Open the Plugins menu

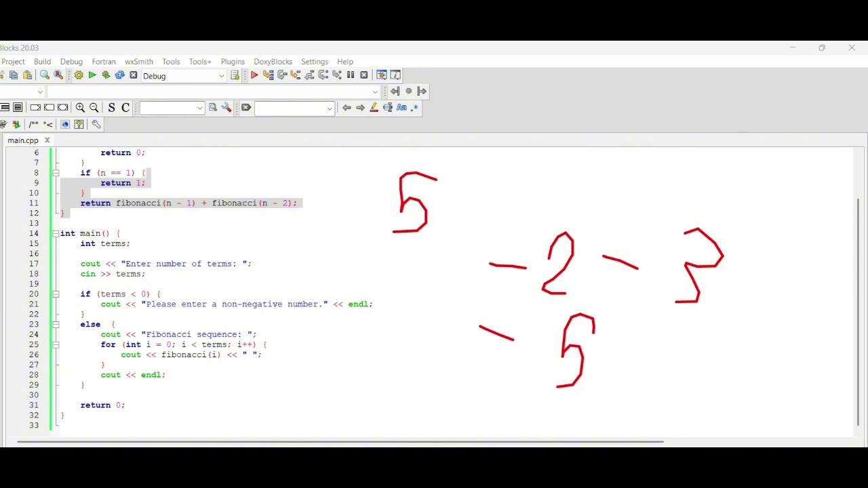(x=233, y=62)
